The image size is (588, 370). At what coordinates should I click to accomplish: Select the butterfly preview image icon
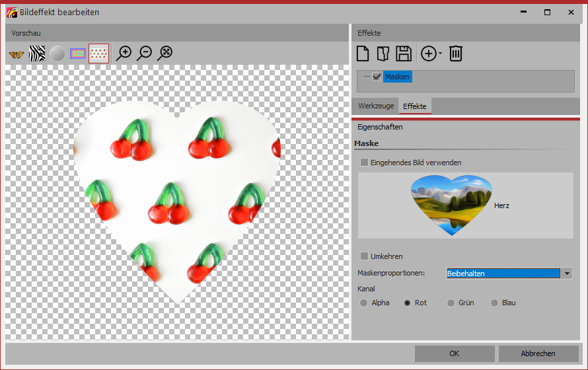(16, 54)
